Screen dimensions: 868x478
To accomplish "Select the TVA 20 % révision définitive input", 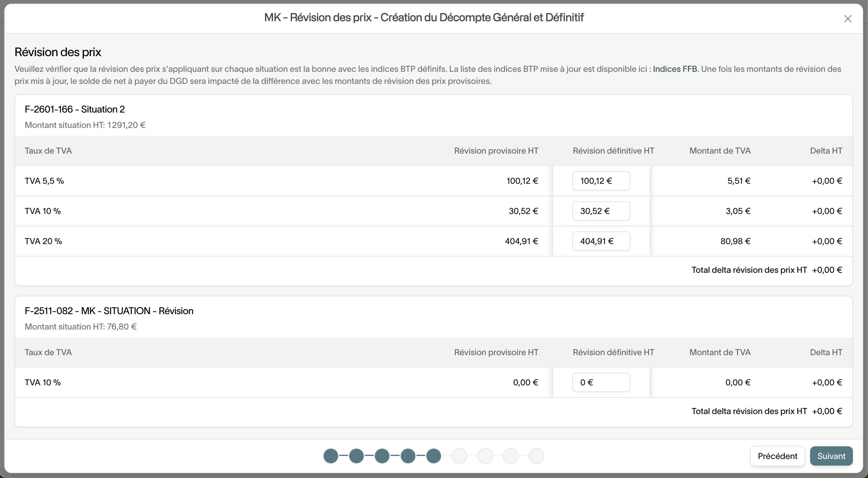I will 601,241.
